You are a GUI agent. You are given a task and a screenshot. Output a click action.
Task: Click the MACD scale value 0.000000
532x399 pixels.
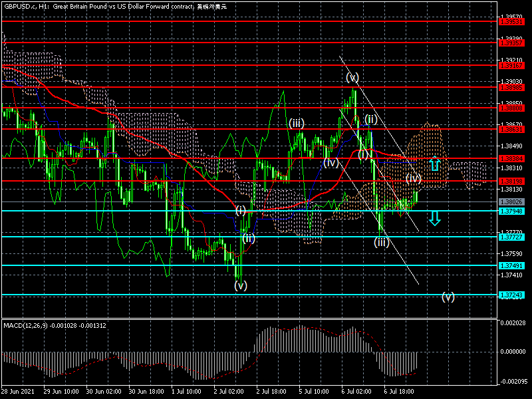(513, 352)
